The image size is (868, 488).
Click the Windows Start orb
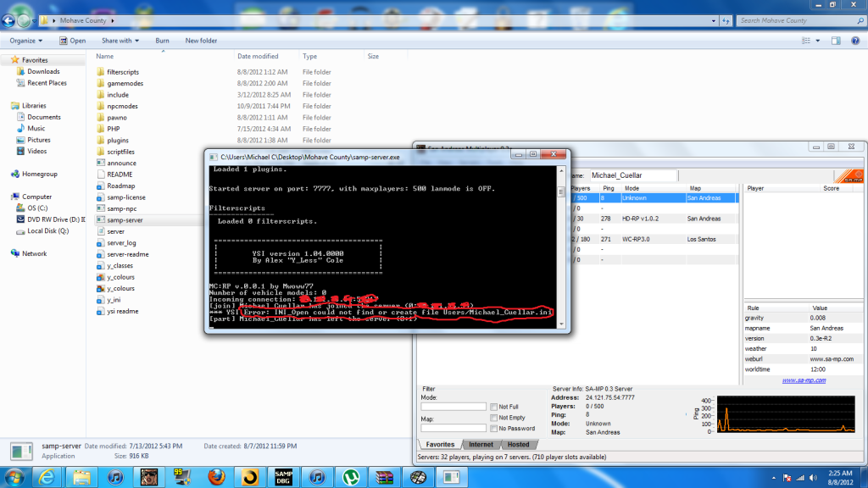(x=14, y=477)
